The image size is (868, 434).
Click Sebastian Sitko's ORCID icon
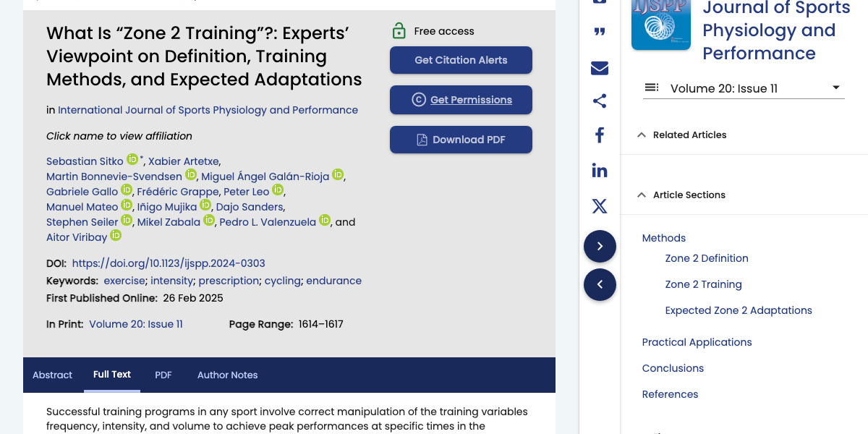click(x=132, y=160)
